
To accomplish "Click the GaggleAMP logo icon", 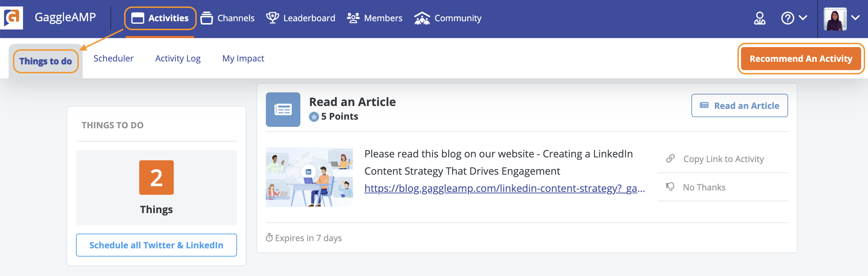I will (12, 18).
